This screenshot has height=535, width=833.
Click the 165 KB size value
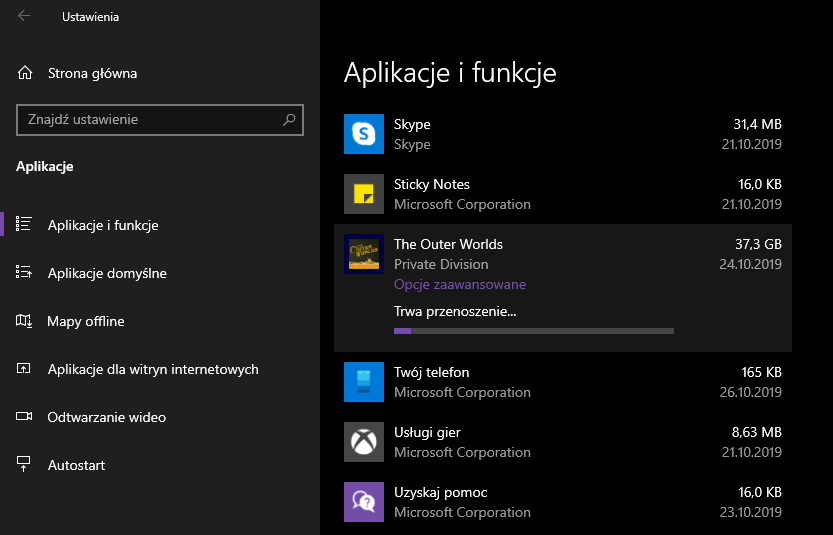761,372
